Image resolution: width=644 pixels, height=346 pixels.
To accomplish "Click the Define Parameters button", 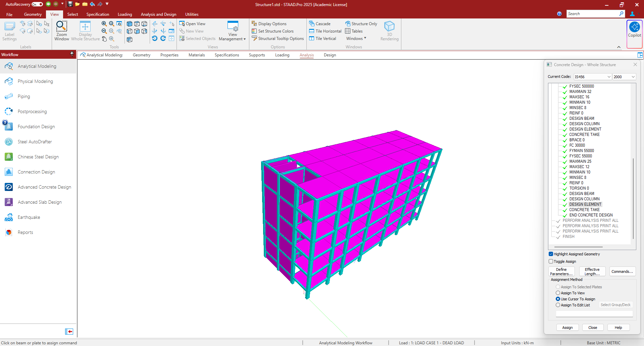I will pyautogui.click(x=561, y=271).
